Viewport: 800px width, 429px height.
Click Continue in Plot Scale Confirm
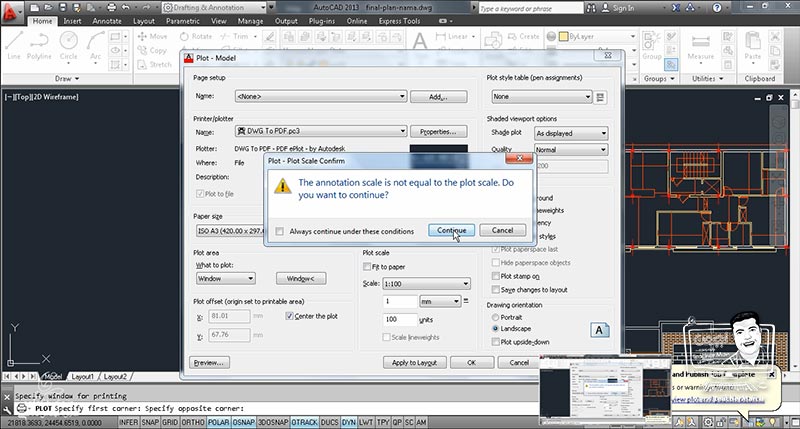[452, 231]
